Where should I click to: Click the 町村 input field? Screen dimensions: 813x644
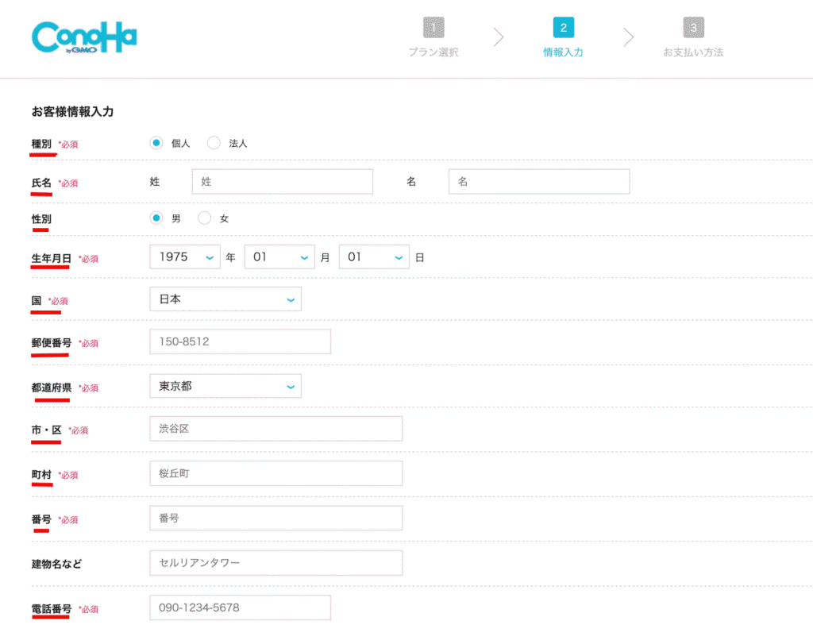(x=275, y=473)
